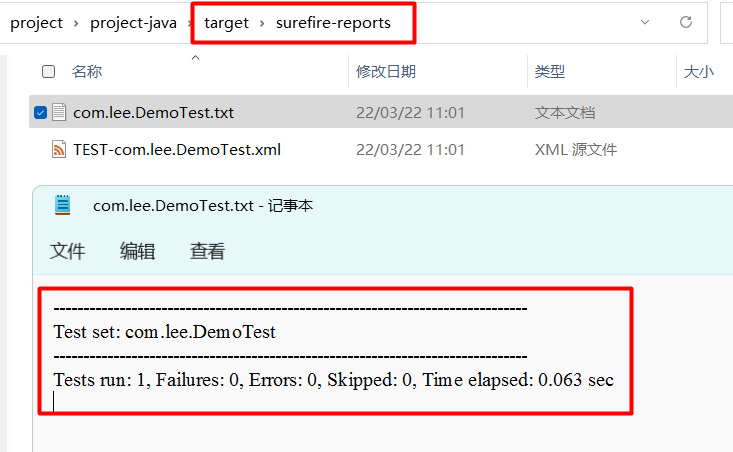The width and height of the screenshot is (733, 452).
Task: Sort files by the 修改日期 column header
Action: pyautogui.click(x=386, y=72)
